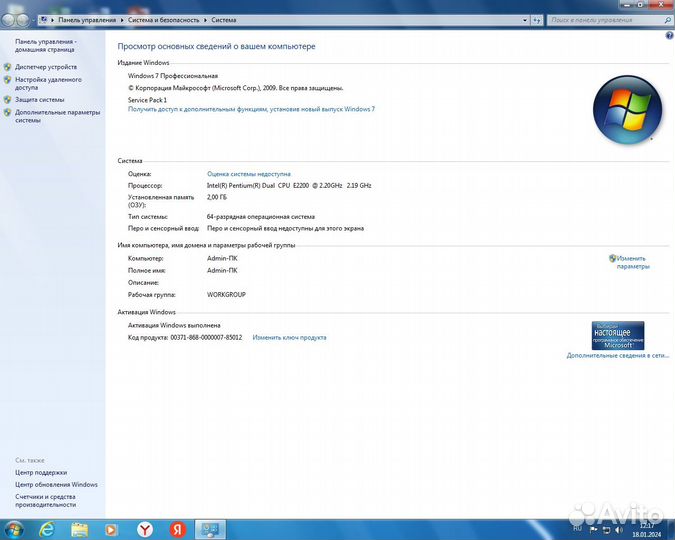This screenshot has height=540, width=675.
Task: Expand the recent pages dropdown near Back
Action: [x=33, y=20]
